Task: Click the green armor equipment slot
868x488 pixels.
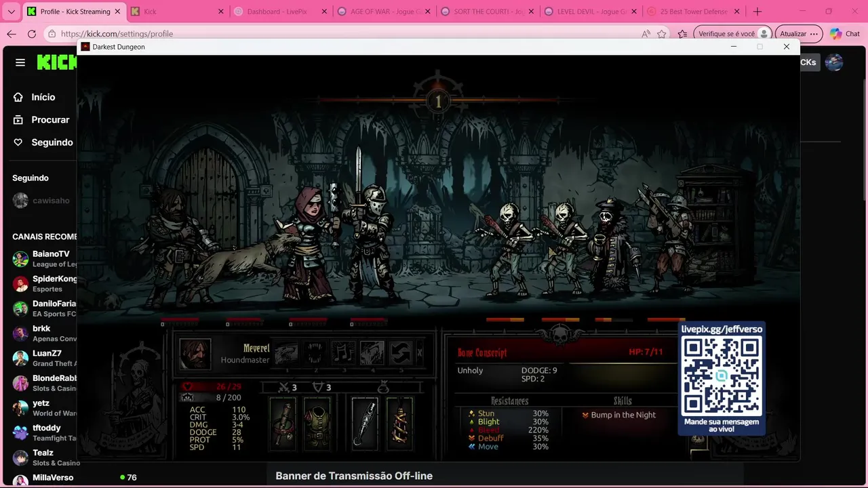Action: (317, 423)
